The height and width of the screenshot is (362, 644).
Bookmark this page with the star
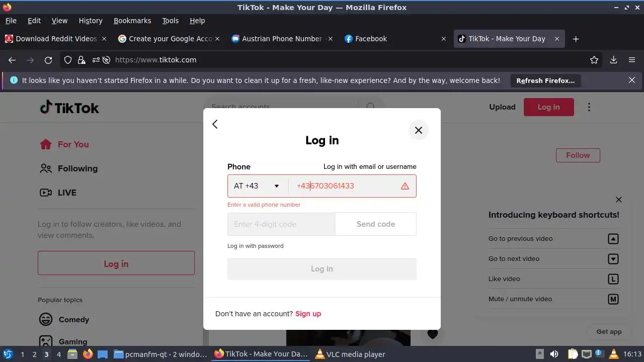tap(594, 60)
